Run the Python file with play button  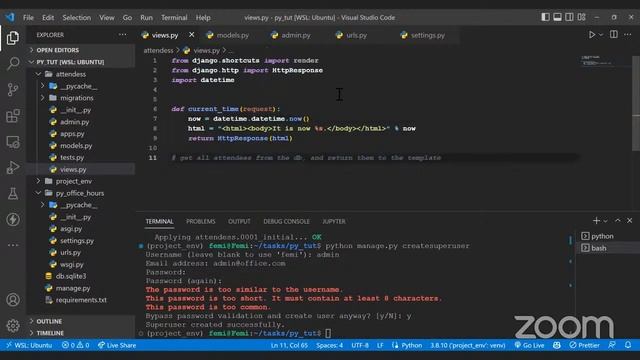click(591, 35)
